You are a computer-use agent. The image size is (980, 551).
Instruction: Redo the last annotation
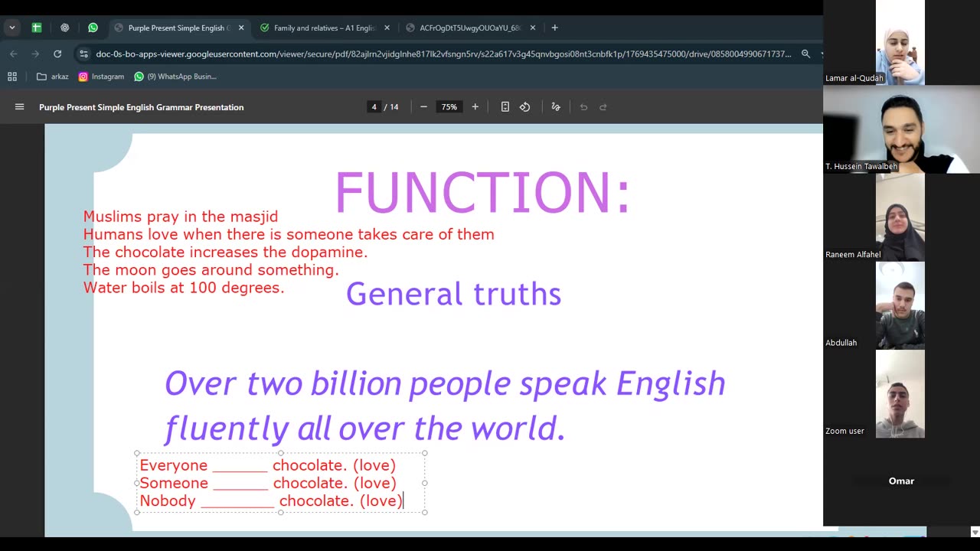coord(603,107)
